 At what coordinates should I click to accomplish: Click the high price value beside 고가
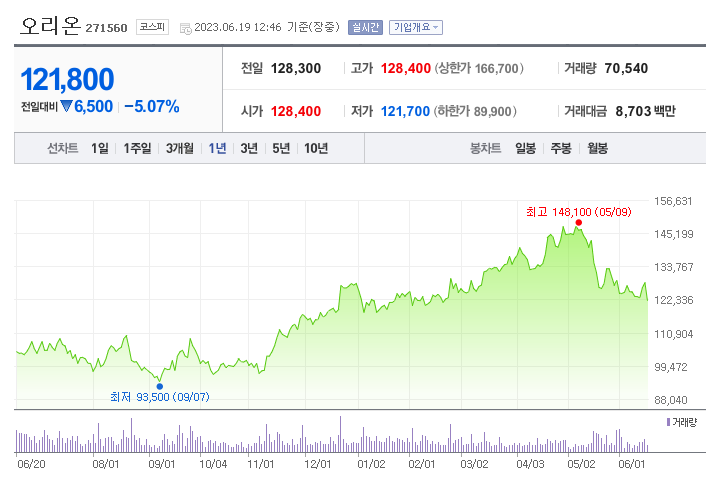pyautogui.click(x=406, y=68)
